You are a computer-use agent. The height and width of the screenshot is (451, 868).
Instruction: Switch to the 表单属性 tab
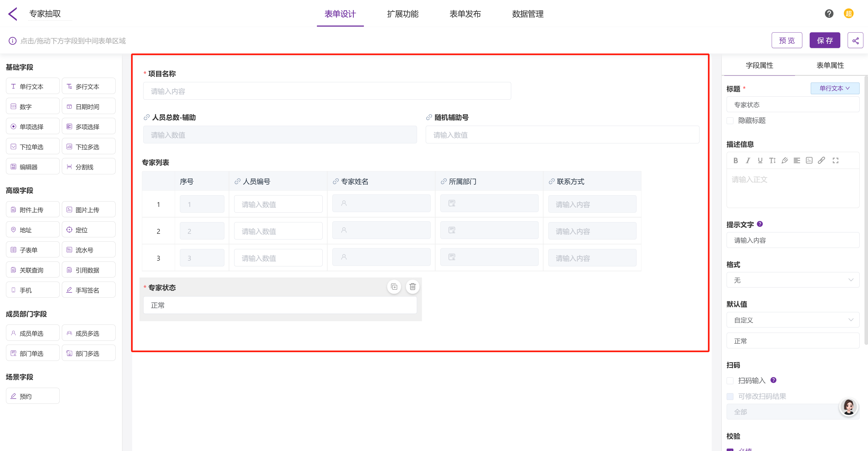pos(830,65)
